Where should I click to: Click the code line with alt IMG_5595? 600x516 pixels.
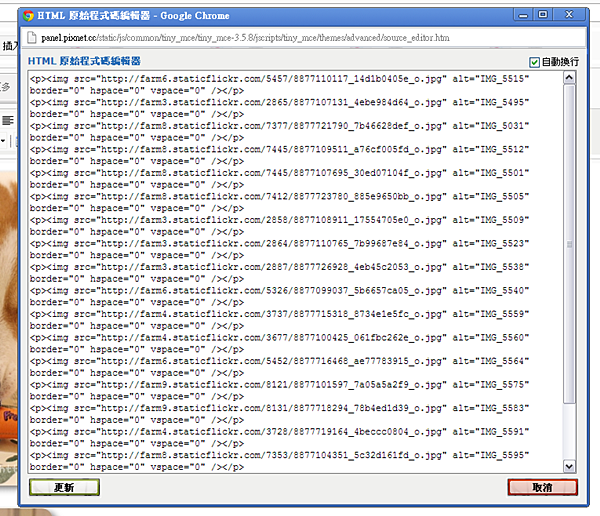click(279, 456)
